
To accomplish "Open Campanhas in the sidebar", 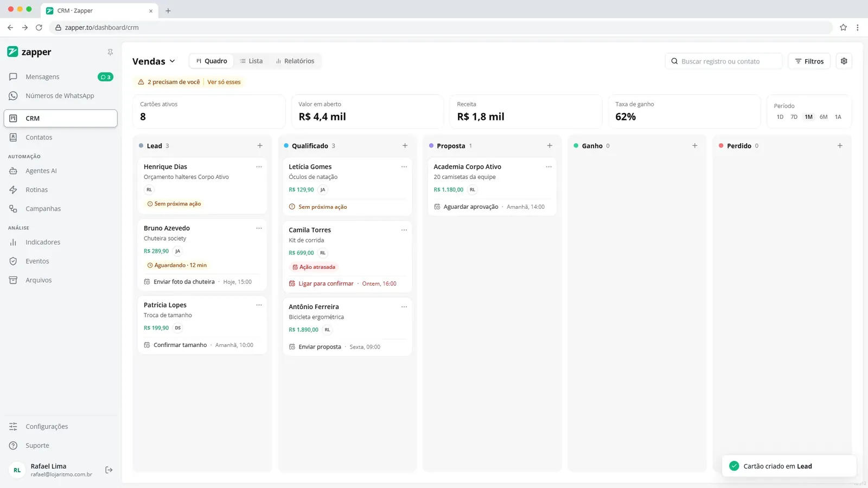I will 60,209.
